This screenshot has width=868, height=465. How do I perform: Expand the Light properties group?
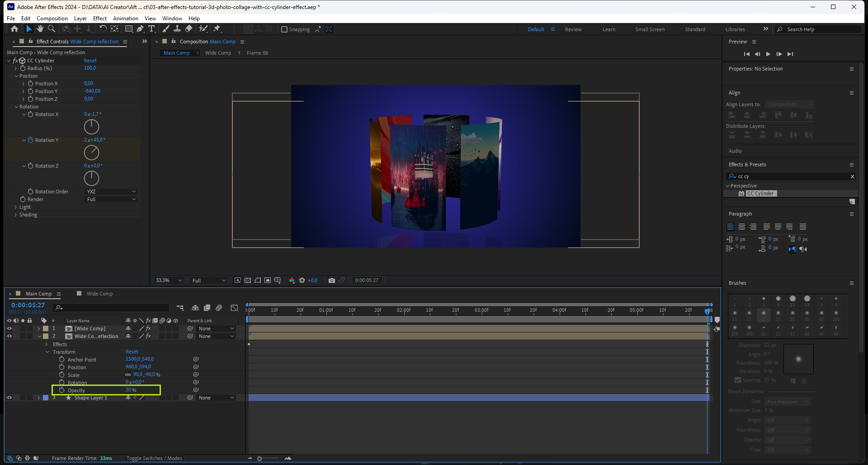point(16,207)
